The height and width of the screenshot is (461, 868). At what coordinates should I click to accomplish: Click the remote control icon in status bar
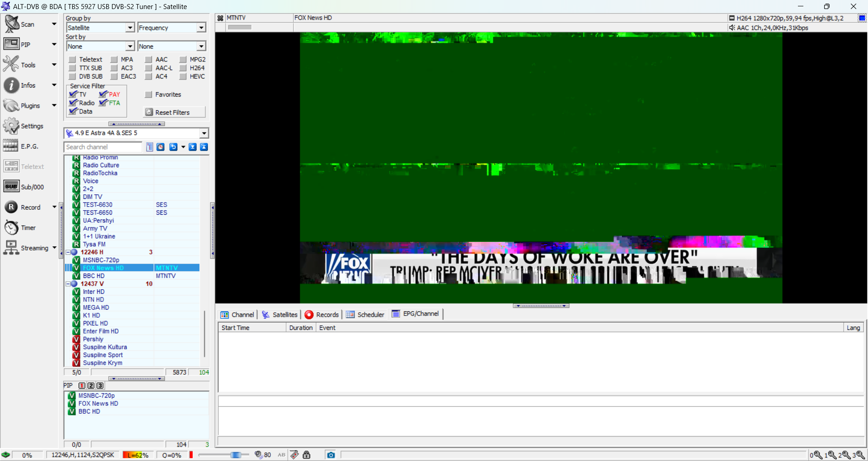pyautogui.click(x=294, y=455)
